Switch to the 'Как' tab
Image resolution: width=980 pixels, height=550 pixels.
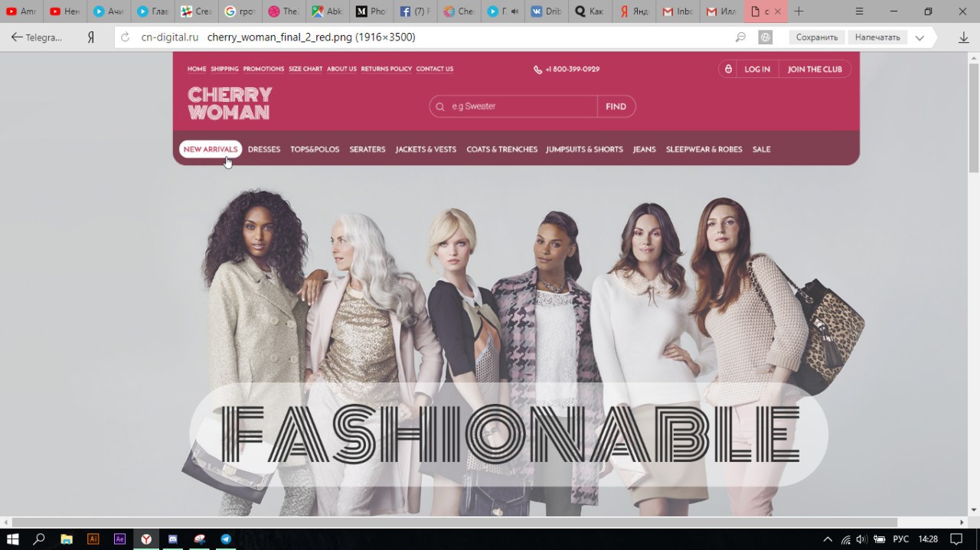pyautogui.click(x=591, y=11)
